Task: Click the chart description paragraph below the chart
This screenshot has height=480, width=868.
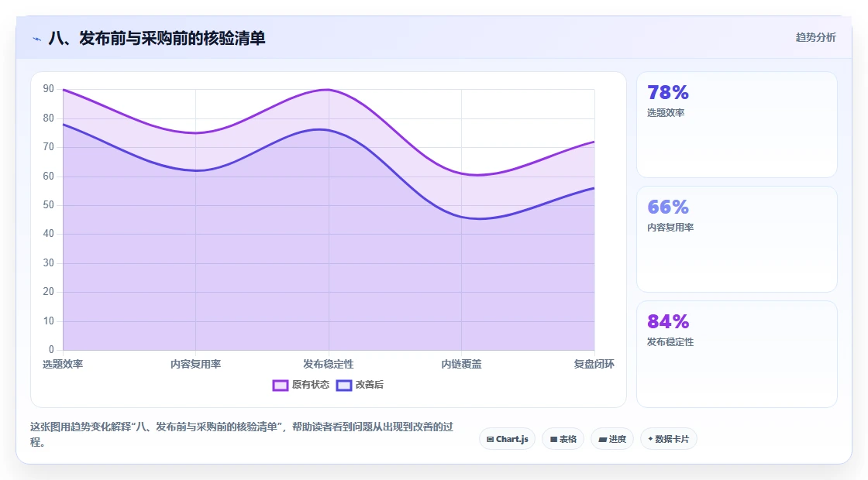Action: tap(242, 434)
